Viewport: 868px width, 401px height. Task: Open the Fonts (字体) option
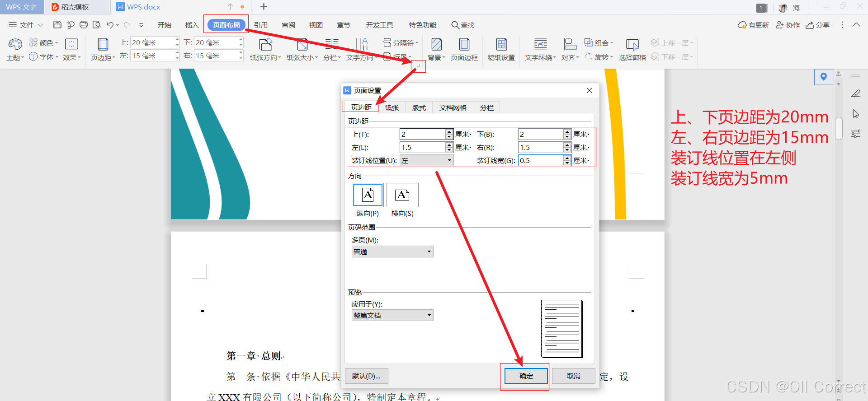(x=43, y=57)
